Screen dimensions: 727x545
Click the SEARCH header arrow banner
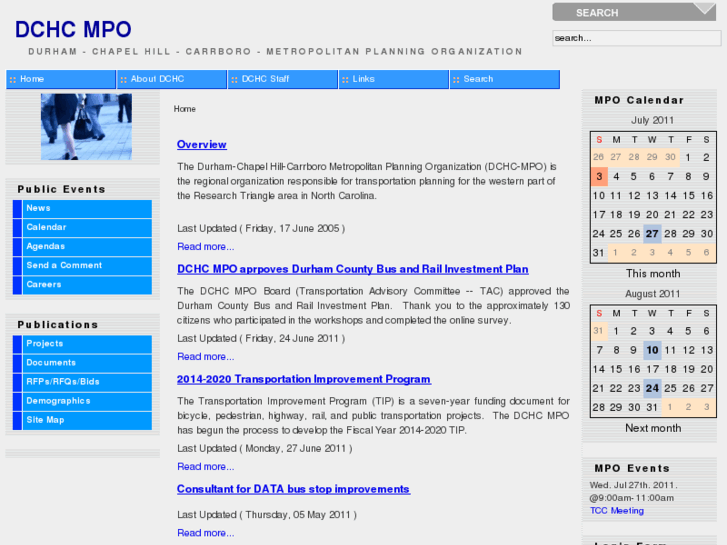[x=634, y=12]
